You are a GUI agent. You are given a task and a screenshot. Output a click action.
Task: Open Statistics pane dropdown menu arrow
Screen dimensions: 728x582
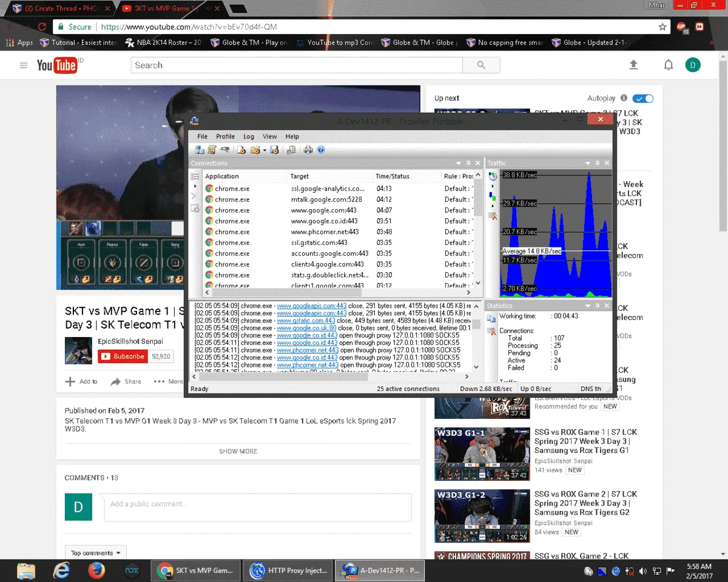588,306
